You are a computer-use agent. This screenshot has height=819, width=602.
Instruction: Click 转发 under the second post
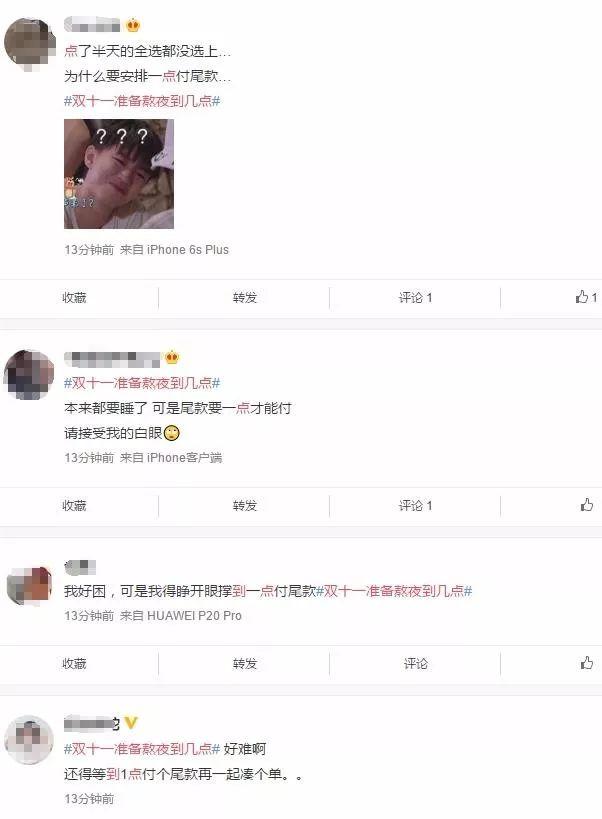pyautogui.click(x=245, y=505)
